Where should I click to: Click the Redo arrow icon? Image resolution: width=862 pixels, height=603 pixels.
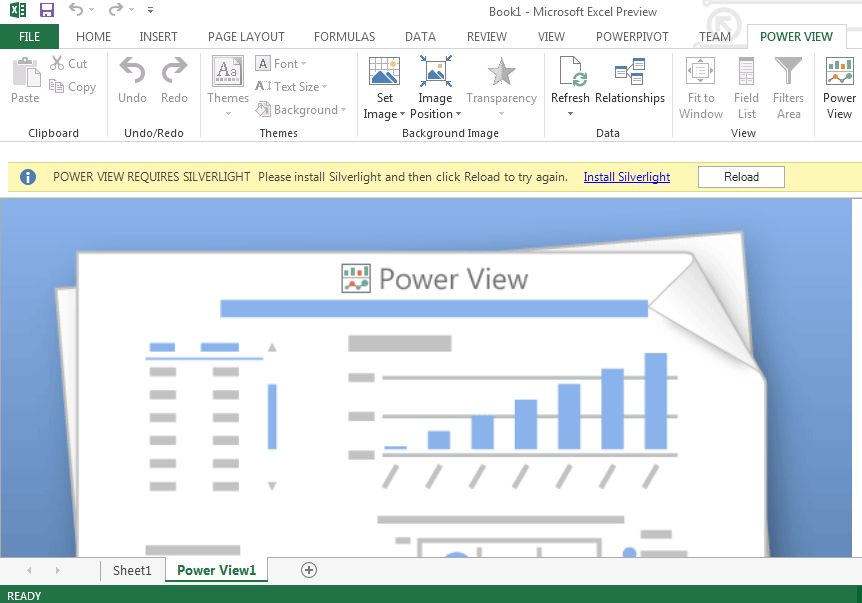tap(174, 72)
